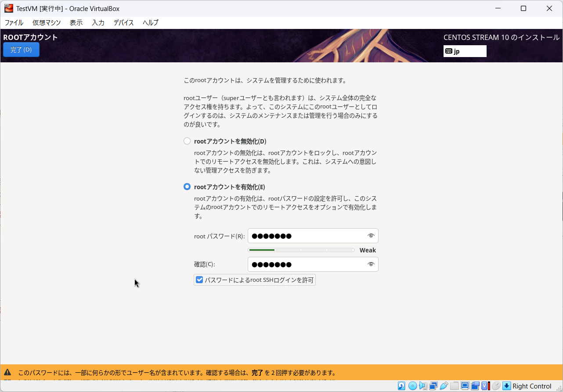Close the VirtualBox window

pos(549,8)
